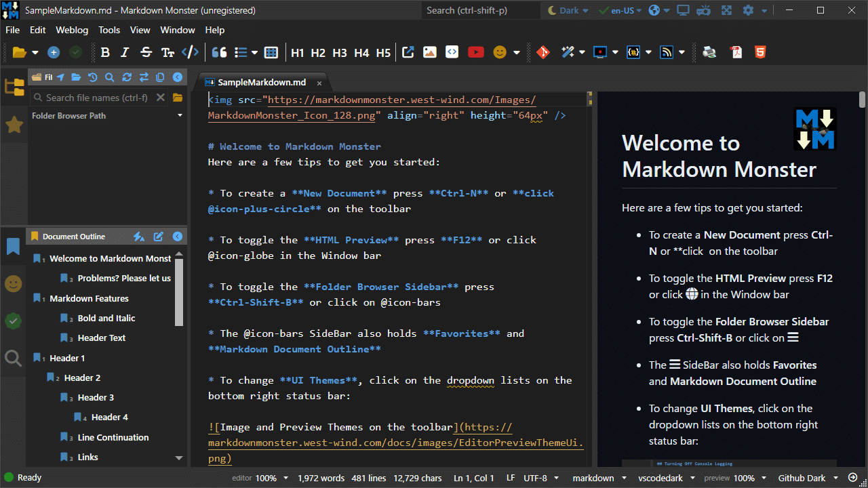Toggle presentation mode monitor icon

click(683, 10)
